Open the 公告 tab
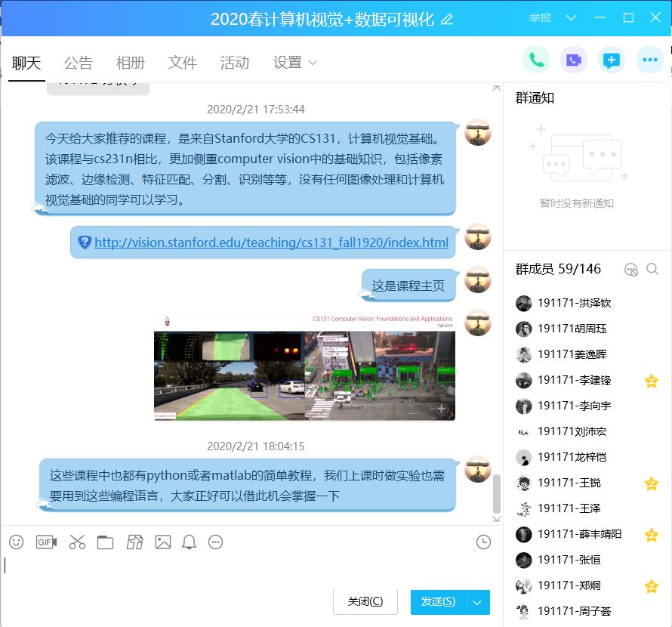The image size is (672, 627). tap(79, 63)
